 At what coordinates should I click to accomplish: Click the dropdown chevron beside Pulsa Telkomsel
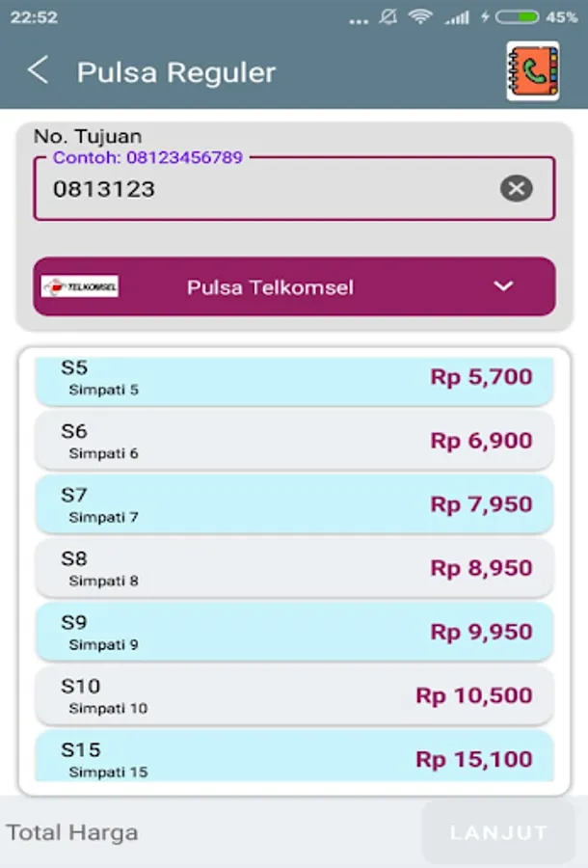pyautogui.click(x=503, y=286)
